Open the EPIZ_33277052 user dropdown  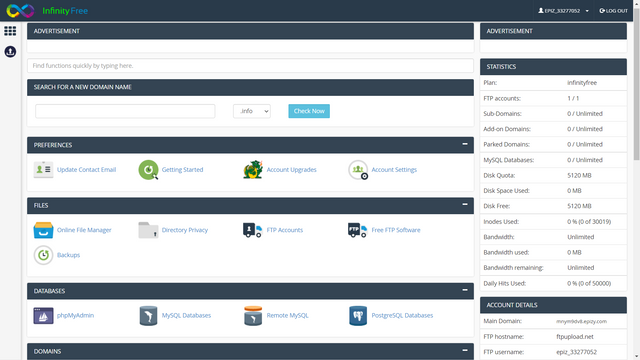coord(563,11)
